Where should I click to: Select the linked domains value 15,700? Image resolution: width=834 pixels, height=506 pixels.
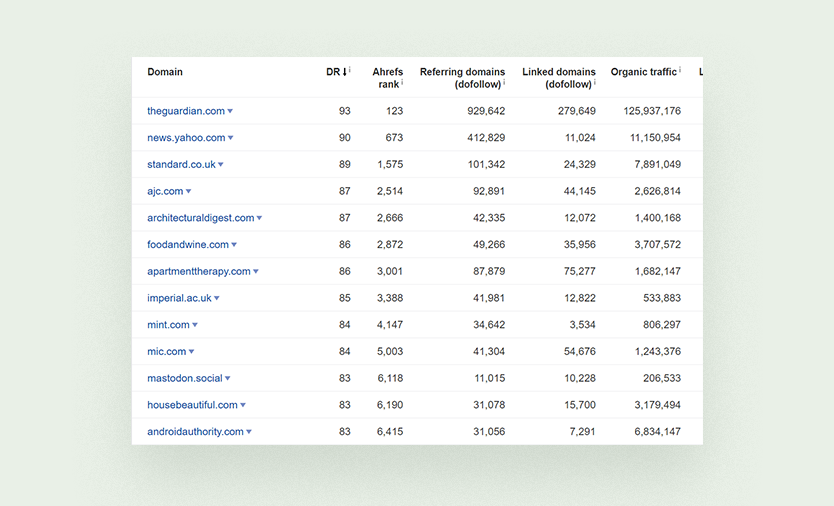tap(580, 404)
